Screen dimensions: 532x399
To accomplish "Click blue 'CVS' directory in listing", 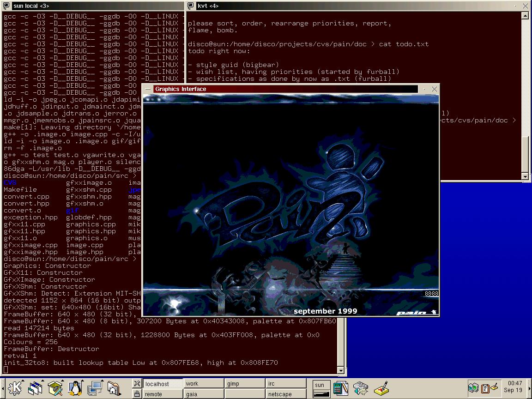I will pyautogui.click(x=10, y=182).
